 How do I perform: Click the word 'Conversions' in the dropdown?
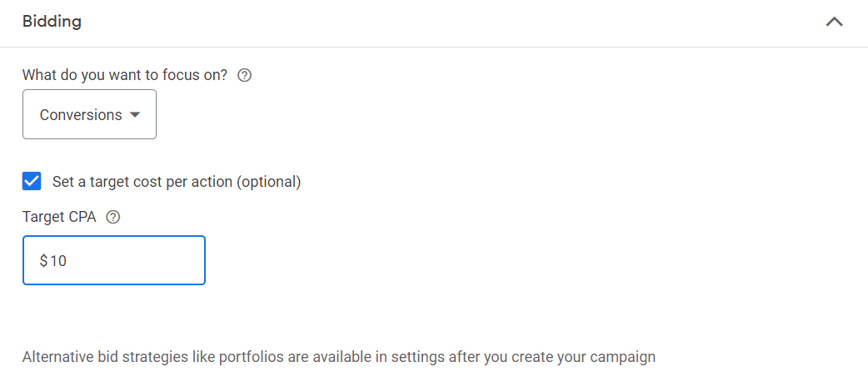pyautogui.click(x=81, y=115)
